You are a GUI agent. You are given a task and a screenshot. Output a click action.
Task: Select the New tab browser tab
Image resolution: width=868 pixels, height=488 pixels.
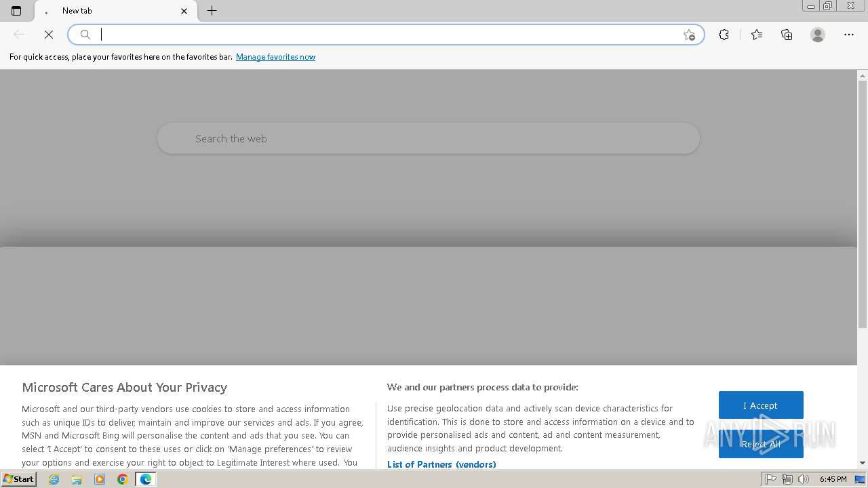point(115,11)
